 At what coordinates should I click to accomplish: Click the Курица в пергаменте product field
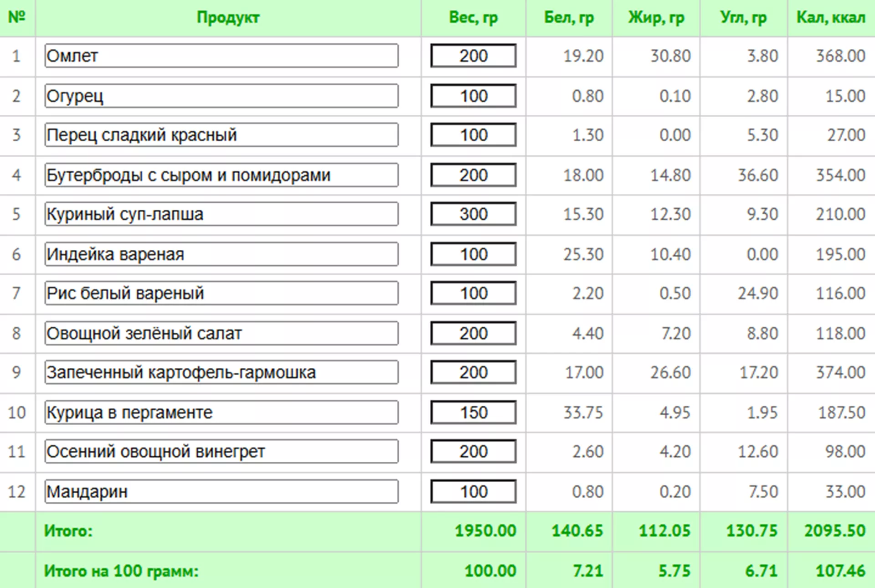pos(221,413)
